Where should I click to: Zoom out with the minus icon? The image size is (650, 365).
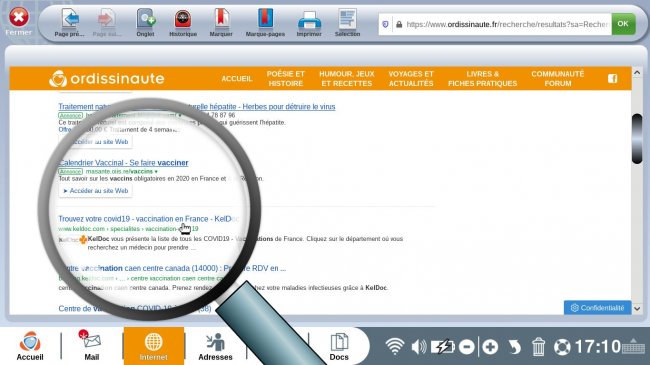click(x=467, y=347)
